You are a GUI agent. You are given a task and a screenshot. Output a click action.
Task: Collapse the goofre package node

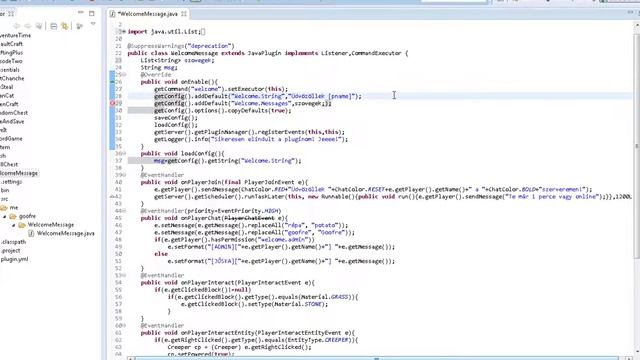tap(5, 216)
